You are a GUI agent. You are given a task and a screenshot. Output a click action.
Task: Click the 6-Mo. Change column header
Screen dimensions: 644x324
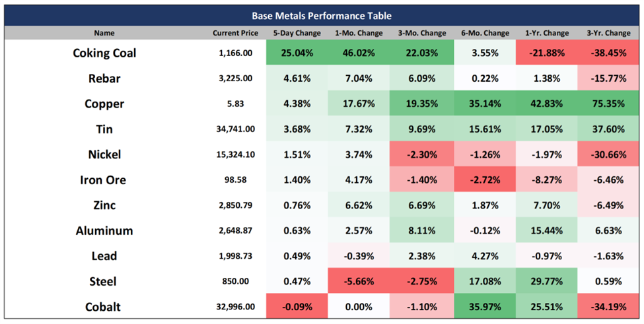485,33
